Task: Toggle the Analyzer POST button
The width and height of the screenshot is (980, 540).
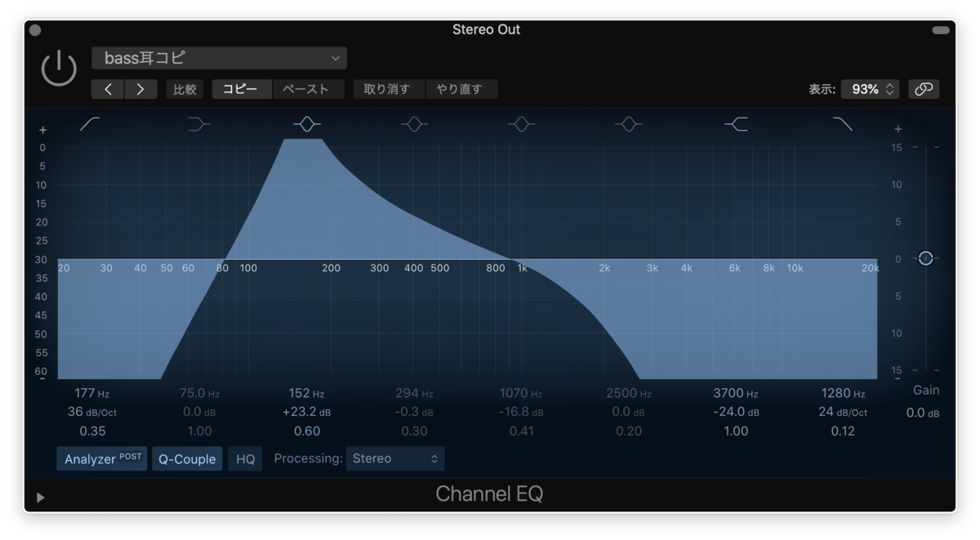Action: pos(101,458)
